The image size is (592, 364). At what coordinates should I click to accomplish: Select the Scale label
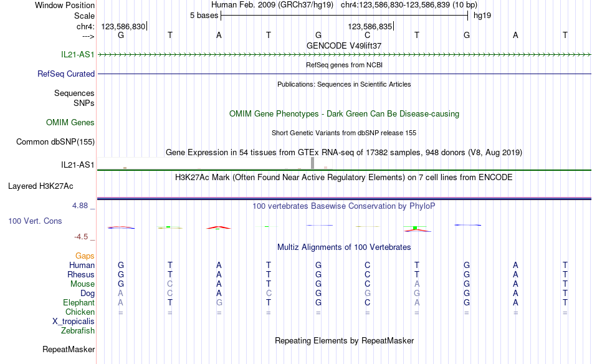point(85,16)
